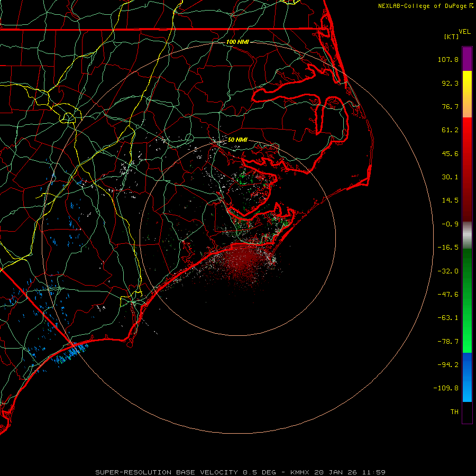Click the 50 NMI range ring label
Viewport: 476px width, 476px height.
(237, 140)
